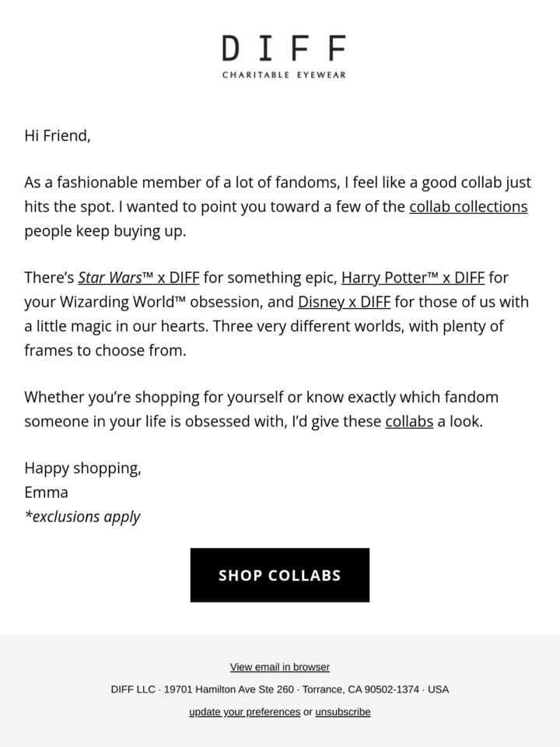Screen dimensions: 560x747
Task: Click the Hi Friend greeting text
Action: (x=57, y=135)
